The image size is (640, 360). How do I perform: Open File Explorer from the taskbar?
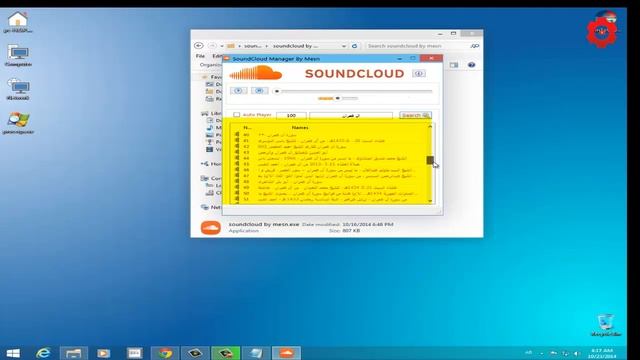click(73, 353)
